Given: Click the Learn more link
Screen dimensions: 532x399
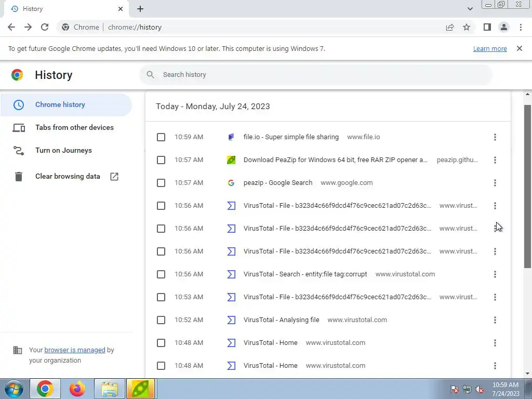Looking at the screenshot, I should (490, 48).
